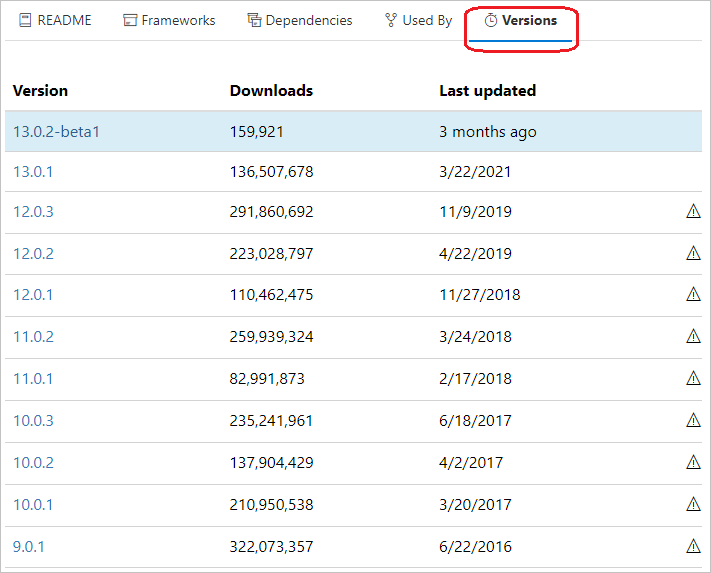Click the Frameworks window icon

point(130,20)
